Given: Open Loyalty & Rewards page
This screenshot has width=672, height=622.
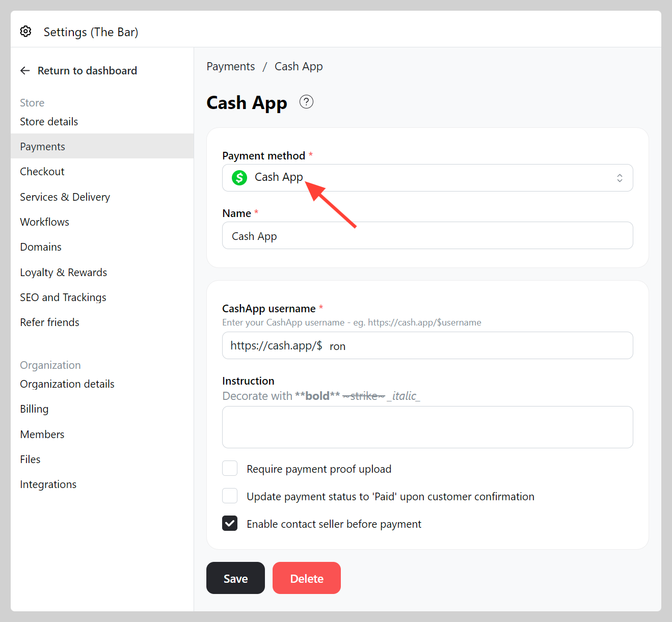Looking at the screenshot, I should pyautogui.click(x=64, y=273).
